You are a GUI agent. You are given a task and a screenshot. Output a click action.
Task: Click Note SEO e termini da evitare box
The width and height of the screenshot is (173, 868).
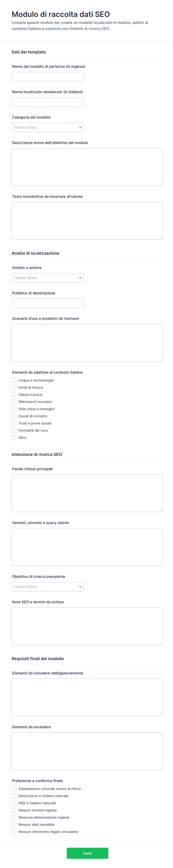coord(87,626)
